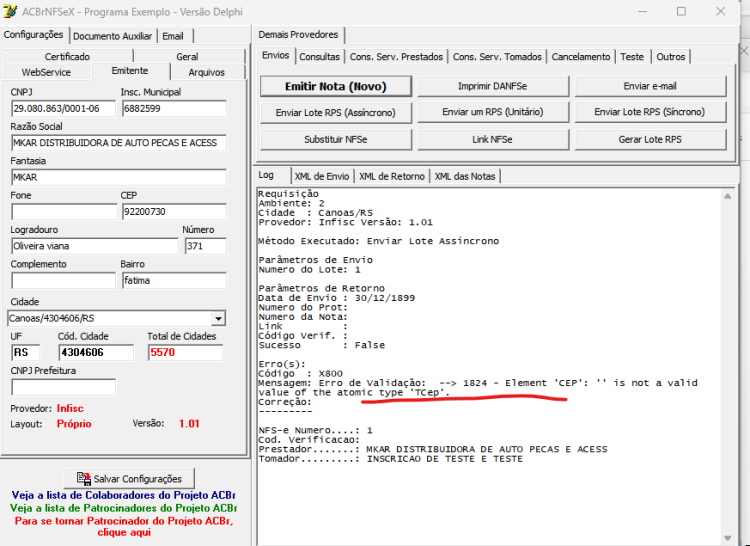Open the Colaboradores do Projeto ACBr link
Screen dimensions: 750x546
(123, 495)
